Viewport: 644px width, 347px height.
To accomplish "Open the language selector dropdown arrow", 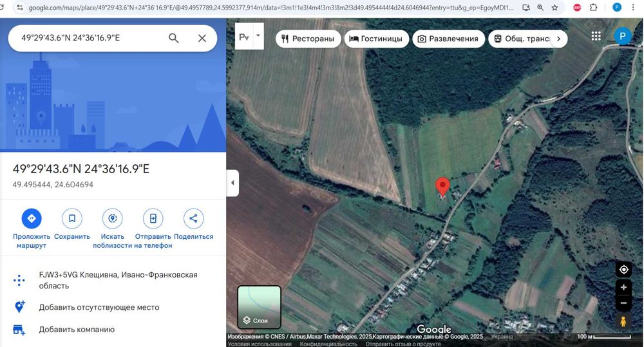I will click(x=258, y=35).
